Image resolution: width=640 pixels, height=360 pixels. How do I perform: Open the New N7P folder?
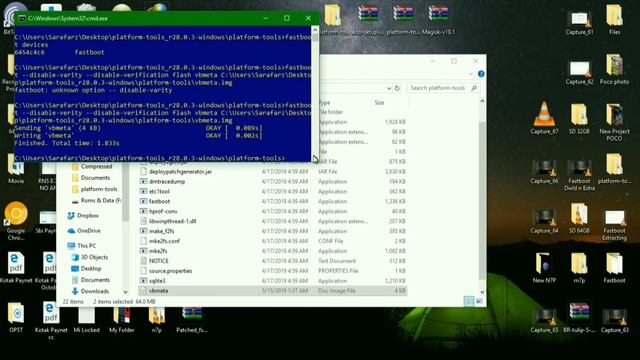544,268
